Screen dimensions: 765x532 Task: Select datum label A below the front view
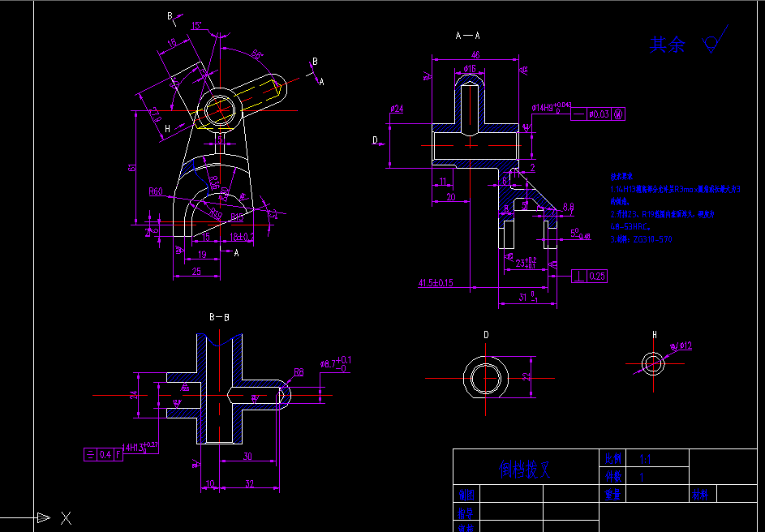(236, 254)
